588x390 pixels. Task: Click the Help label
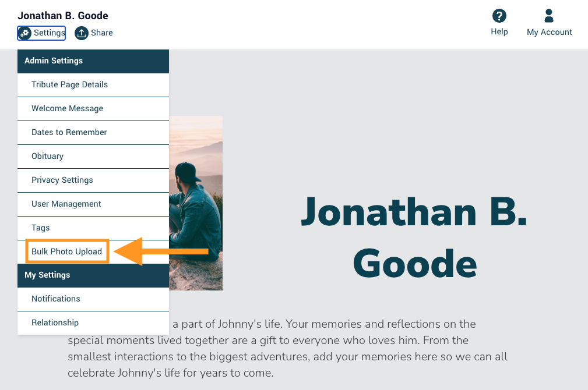499,32
